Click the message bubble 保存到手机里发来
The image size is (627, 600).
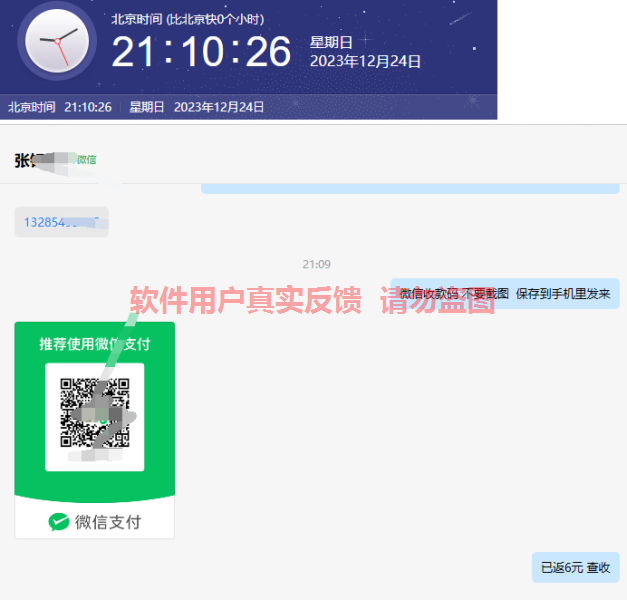(x=505, y=294)
